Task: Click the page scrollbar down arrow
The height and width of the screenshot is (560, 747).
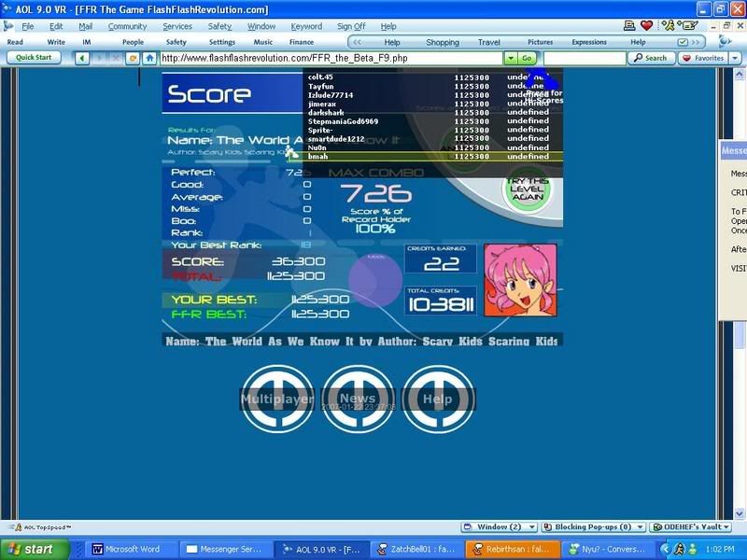Action: coord(739,513)
